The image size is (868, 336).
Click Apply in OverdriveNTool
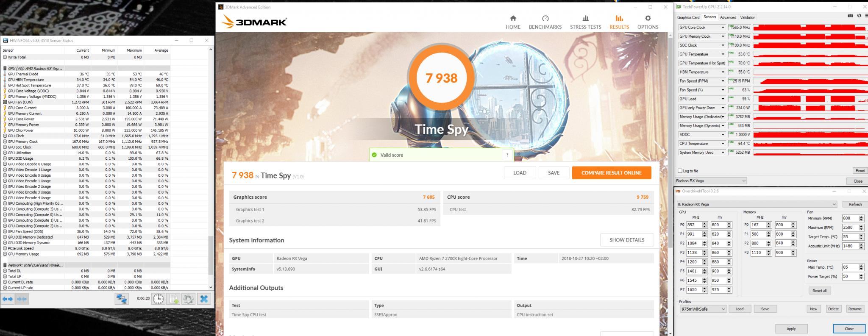(x=791, y=328)
